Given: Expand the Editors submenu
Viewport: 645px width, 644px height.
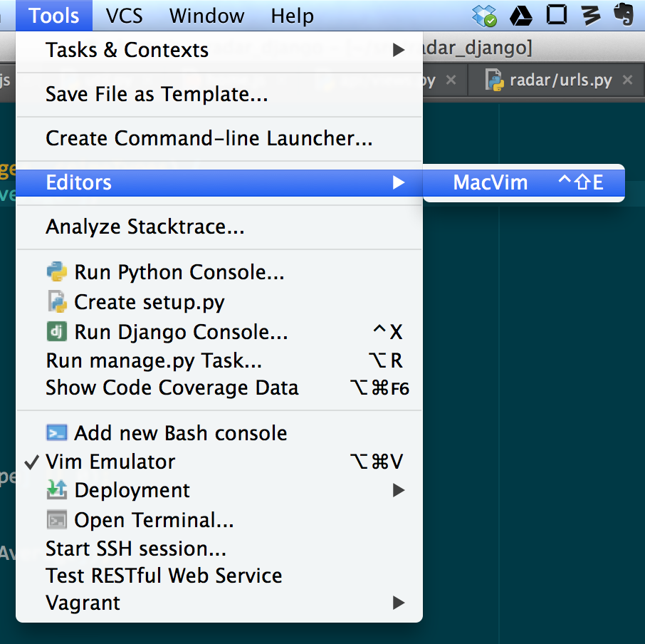Looking at the screenshot, I should (219, 182).
